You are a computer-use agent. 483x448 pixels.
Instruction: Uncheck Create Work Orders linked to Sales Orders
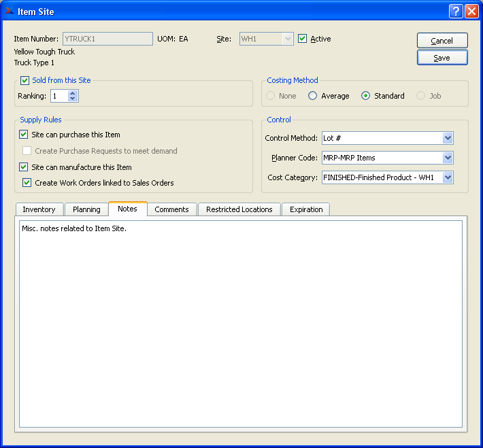(27, 183)
